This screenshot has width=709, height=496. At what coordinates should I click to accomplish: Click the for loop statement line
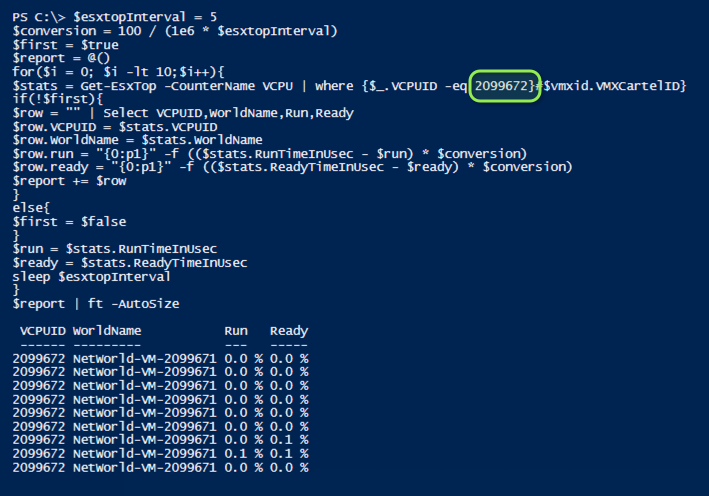118,72
